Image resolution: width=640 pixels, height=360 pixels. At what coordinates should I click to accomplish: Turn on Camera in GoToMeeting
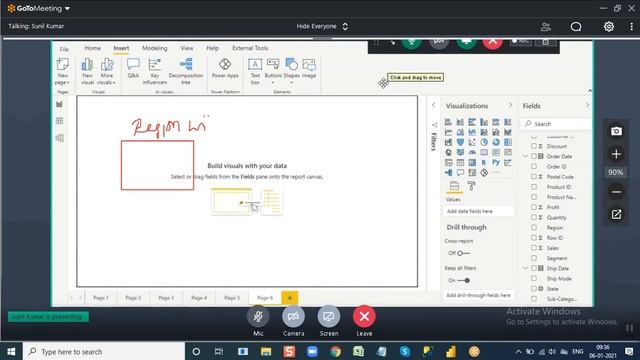(293, 316)
